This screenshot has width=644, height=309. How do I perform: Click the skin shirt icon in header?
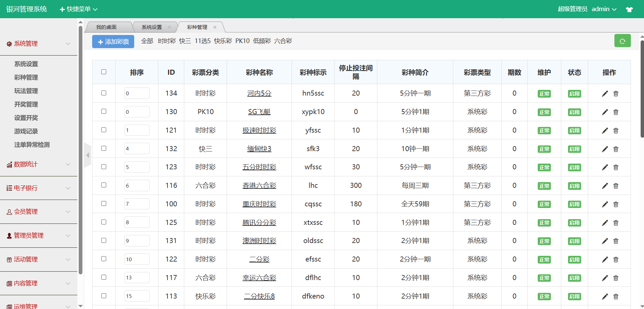[629, 9]
